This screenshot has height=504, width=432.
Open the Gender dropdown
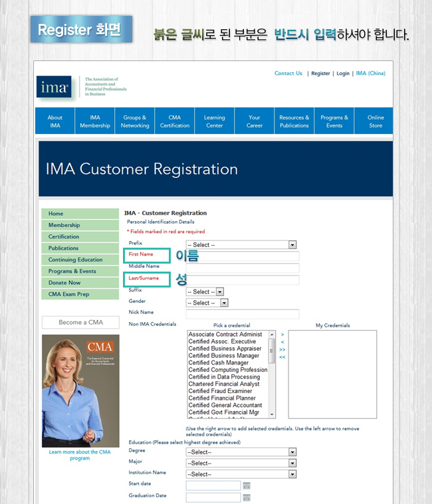point(207,302)
